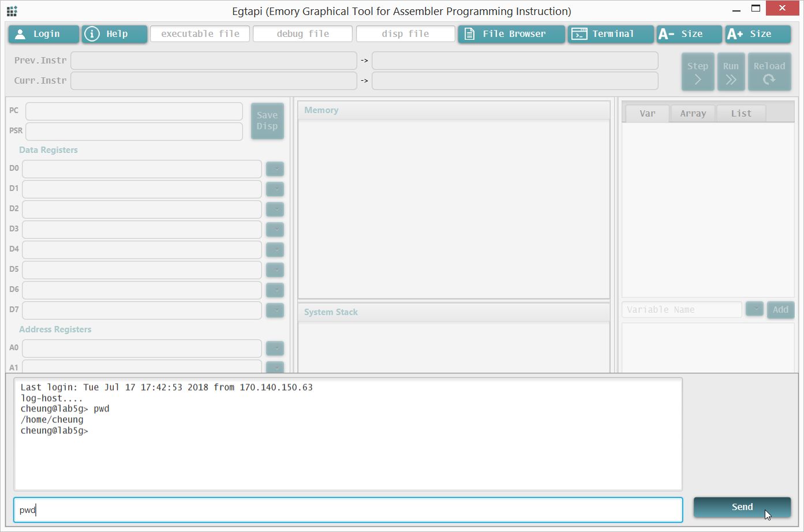Click the Send button
The height and width of the screenshot is (532, 804).
(742, 507)
